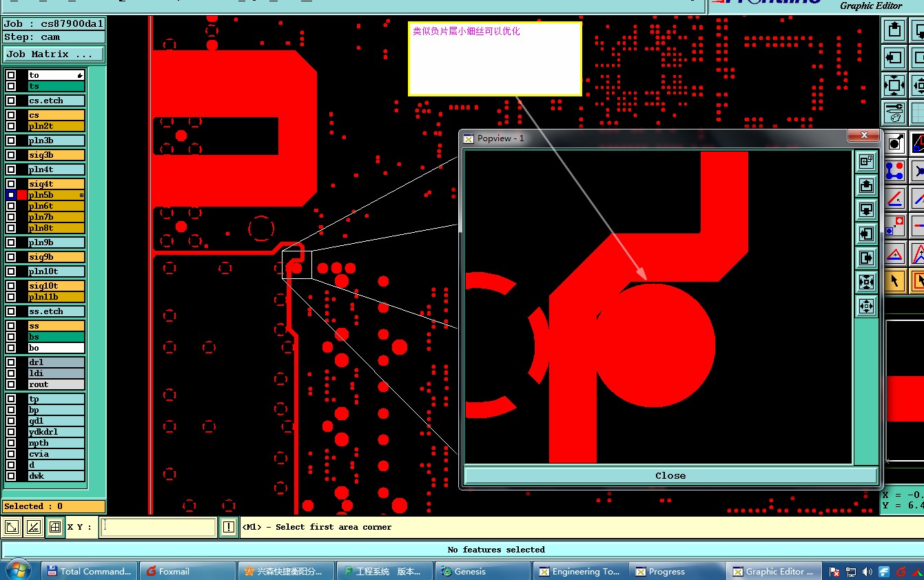
Task: Select the cvia layer row
Action: pyautogui.click(x=57, y=454)
